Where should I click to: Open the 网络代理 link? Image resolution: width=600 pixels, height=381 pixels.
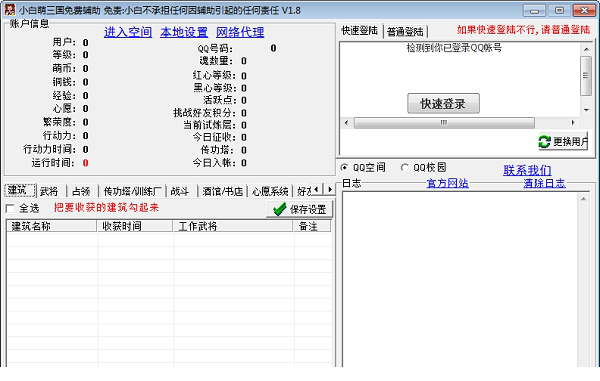click(x=240, y=33)
